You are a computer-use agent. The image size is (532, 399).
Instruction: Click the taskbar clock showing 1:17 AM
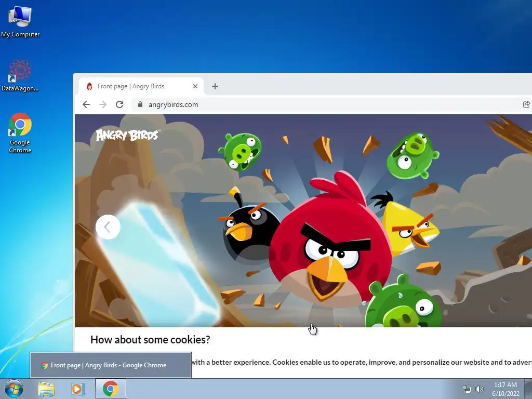(506, 389)
